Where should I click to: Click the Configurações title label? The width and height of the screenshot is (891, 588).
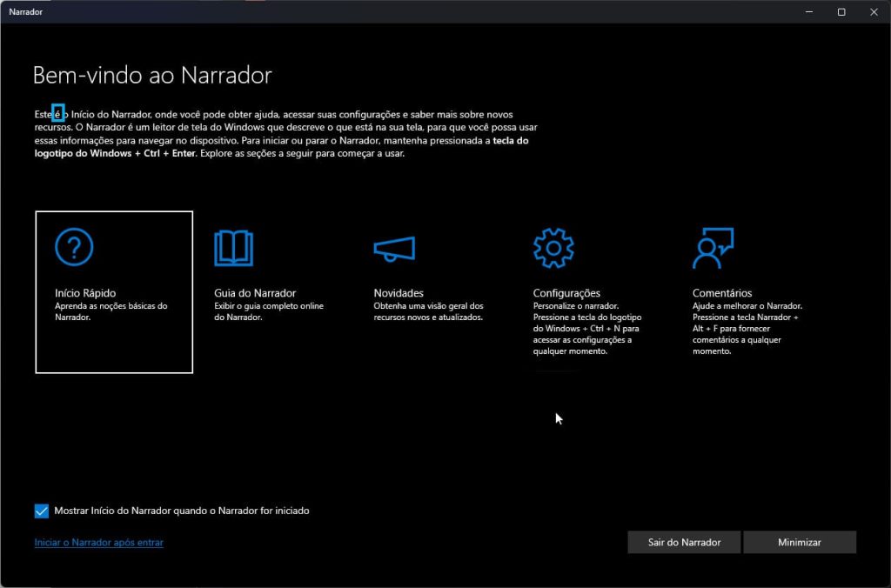pos(566,293)
